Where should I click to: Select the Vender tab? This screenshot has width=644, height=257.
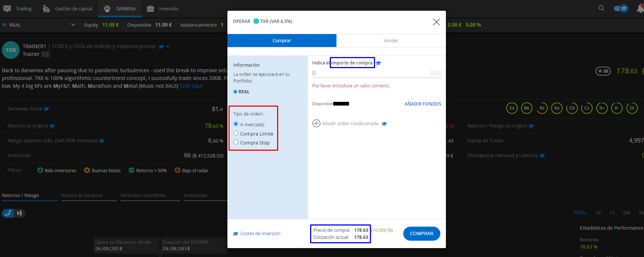point(391,40)
